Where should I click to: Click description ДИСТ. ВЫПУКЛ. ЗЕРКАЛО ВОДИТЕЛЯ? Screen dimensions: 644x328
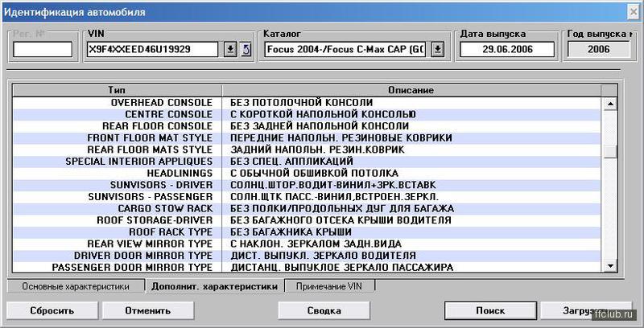[324, 256]
